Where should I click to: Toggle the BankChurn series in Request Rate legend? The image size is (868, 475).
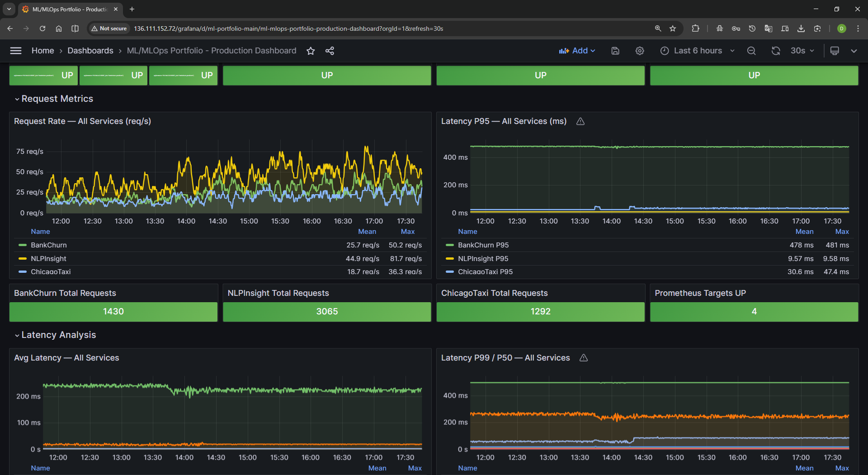(48, 245)
